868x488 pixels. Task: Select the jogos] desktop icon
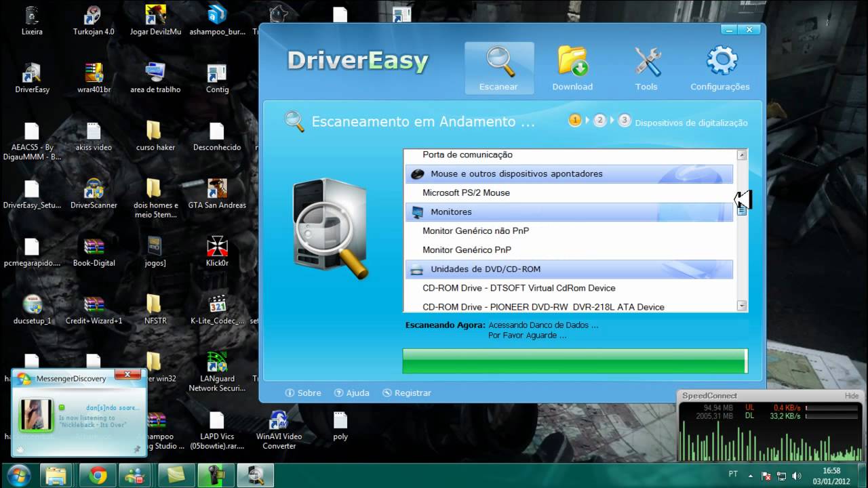click(155, 251)
